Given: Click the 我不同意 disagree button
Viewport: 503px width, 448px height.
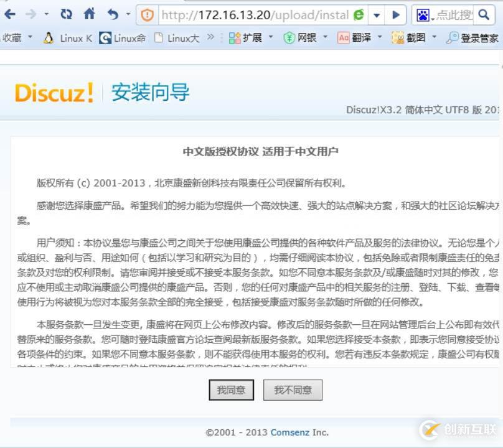Looking at the screenshot, I should point(293,390).
